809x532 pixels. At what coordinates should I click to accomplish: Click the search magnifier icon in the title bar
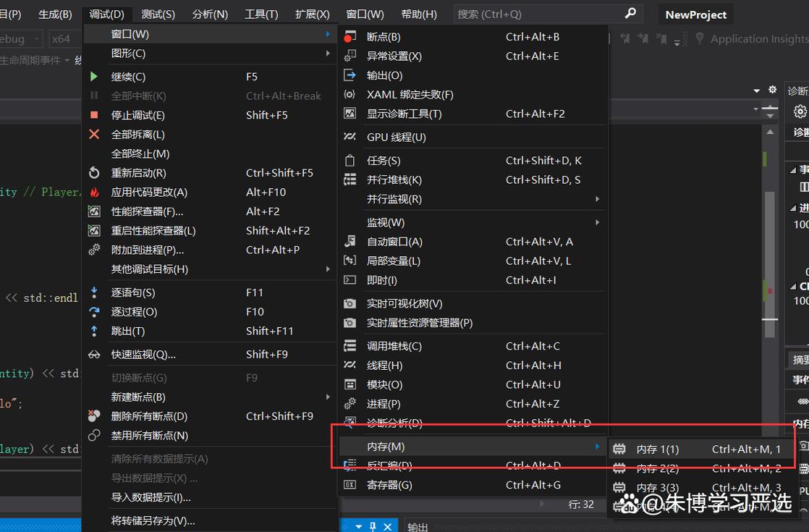tap(630, 14)
